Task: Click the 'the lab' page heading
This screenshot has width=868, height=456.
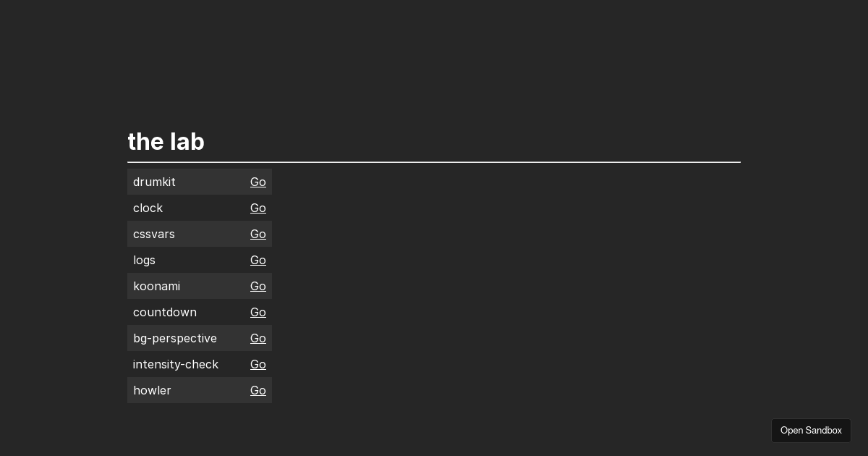Action: coord(166,141)
